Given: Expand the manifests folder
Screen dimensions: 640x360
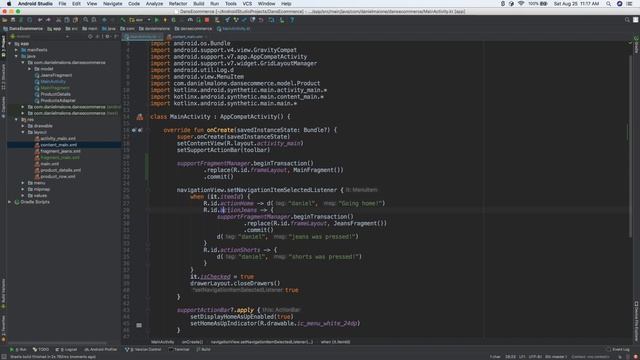Looking at the screenshot, I should 16,50.
